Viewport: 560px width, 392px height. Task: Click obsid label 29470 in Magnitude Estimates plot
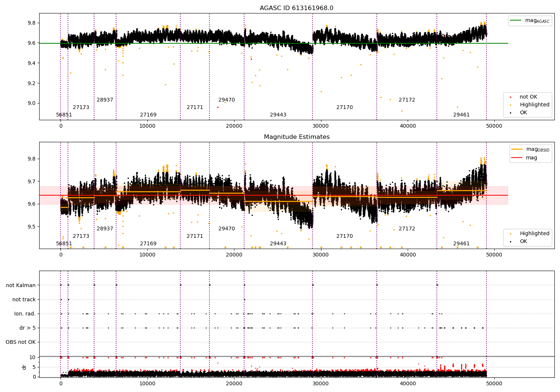point(227,229)
